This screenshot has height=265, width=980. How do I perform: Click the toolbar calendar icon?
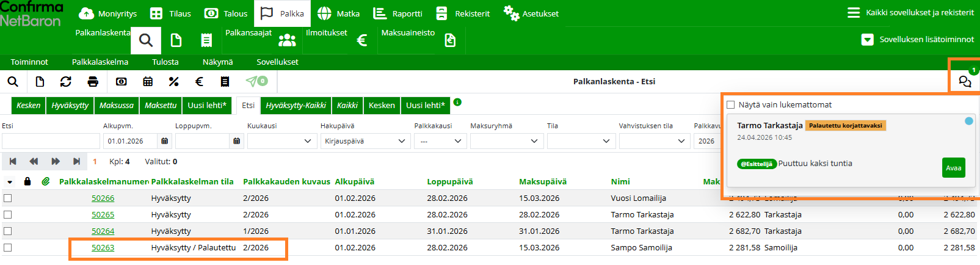tap(148, 82)
